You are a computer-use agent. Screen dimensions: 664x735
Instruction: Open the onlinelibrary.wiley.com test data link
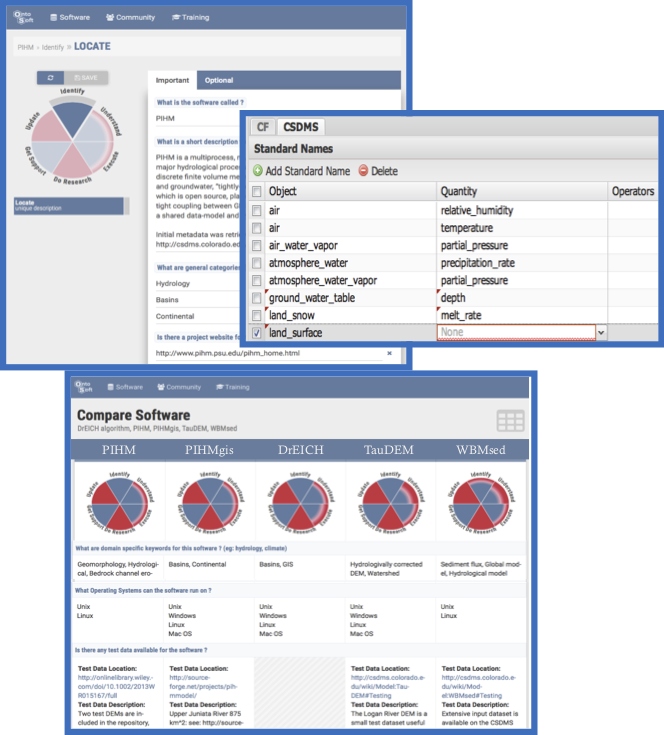point(116,687)
